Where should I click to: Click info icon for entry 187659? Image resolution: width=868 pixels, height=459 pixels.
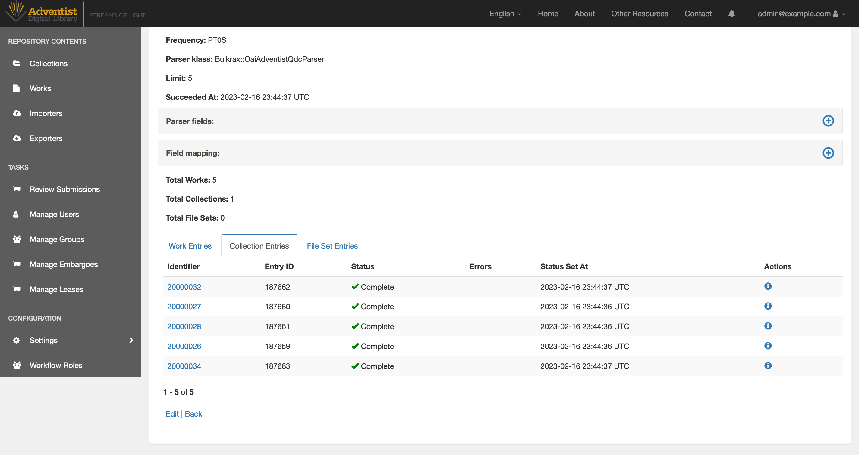tap(768, 346)
